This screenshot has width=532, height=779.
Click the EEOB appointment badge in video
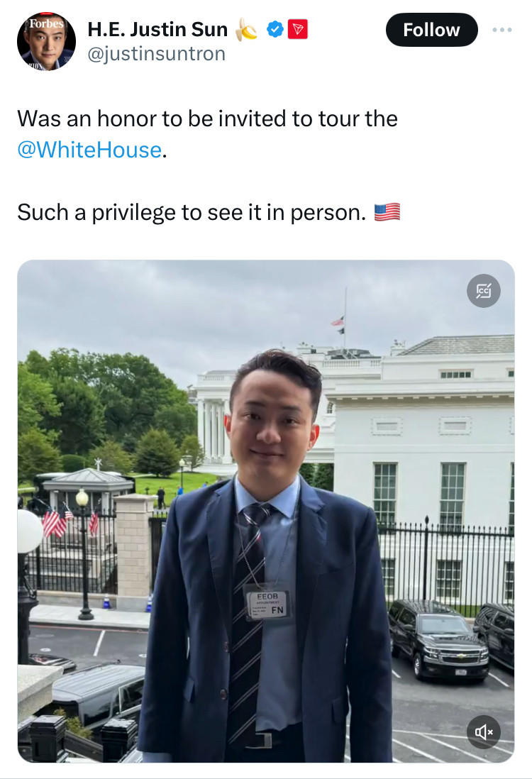coord(267,603)
